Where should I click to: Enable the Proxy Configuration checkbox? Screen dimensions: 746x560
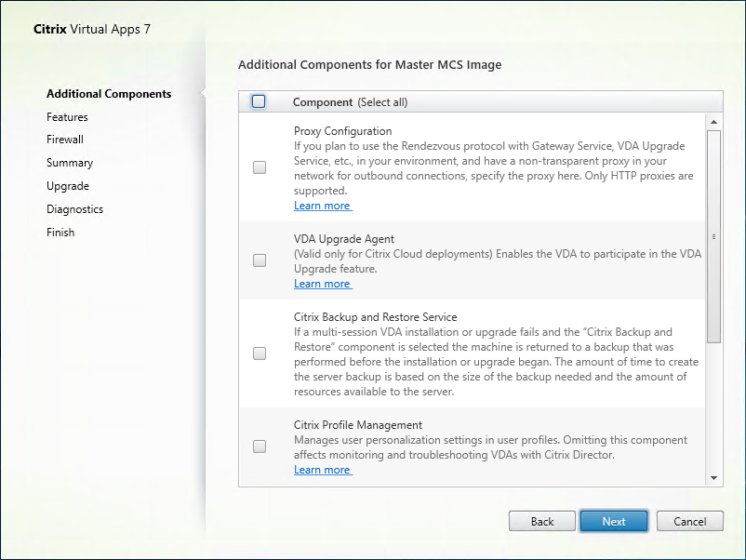260,167
